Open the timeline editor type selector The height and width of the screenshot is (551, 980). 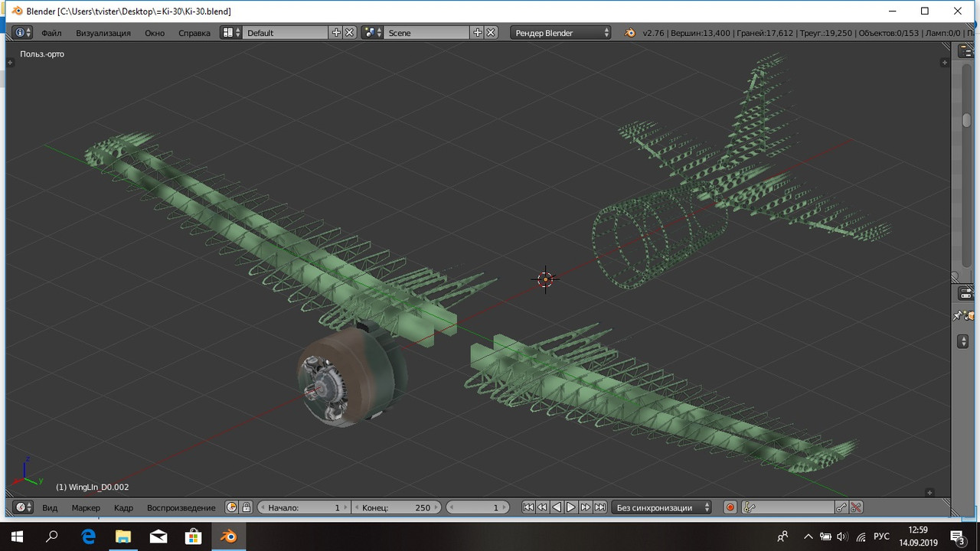24,507
